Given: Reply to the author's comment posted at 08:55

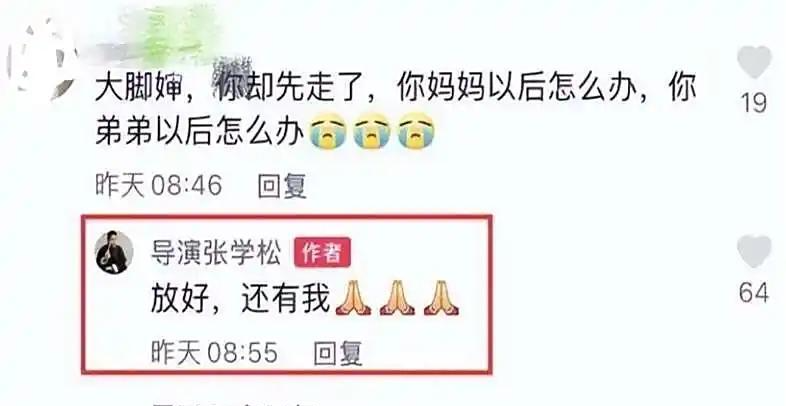Looking at the screenshot, I should tap(337, 353).
